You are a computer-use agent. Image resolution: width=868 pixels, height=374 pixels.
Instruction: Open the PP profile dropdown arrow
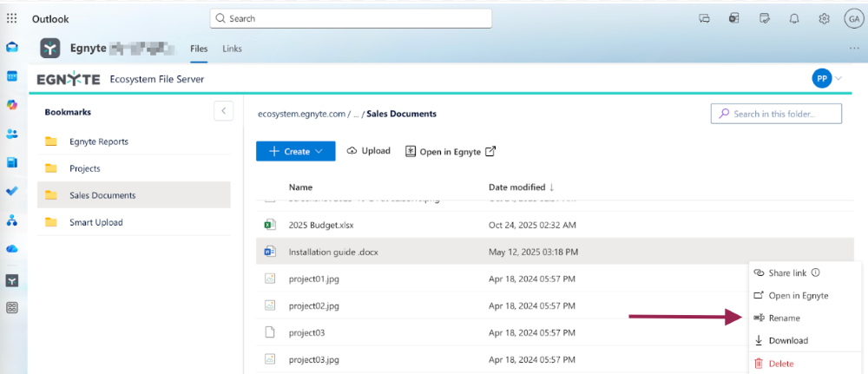tap(838, 79)
